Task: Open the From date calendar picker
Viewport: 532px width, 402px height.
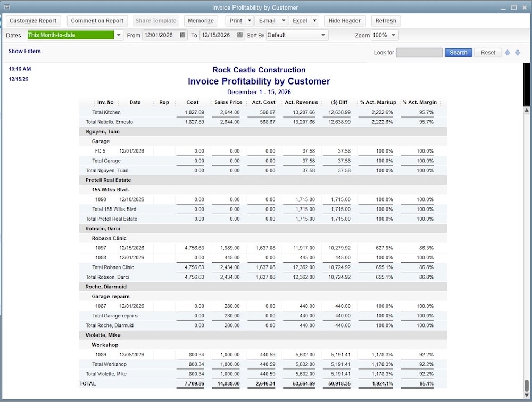Action: click(x=181, y=35)
